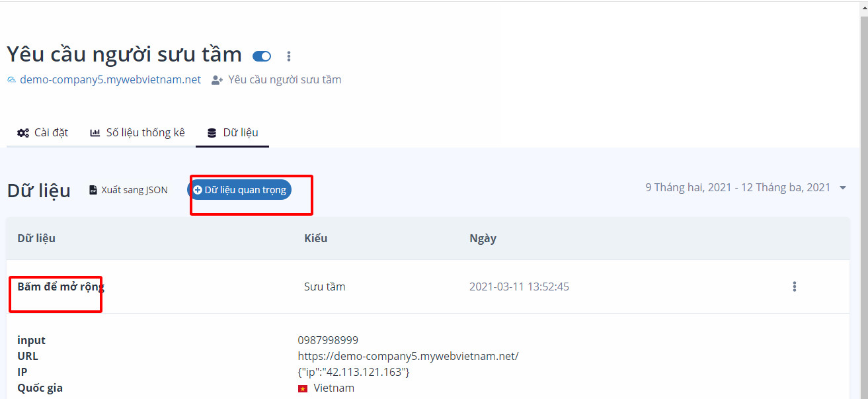Click the Dữ liệu column header in table
Image resolution: width=868 pixels, height=399 pixels.
click(x=36, y=238)
